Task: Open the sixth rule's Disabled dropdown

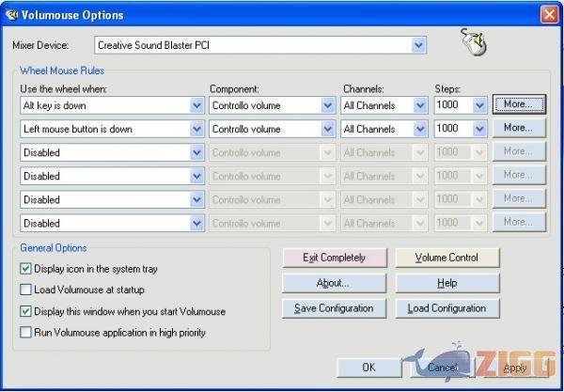Action: (196, 224)
